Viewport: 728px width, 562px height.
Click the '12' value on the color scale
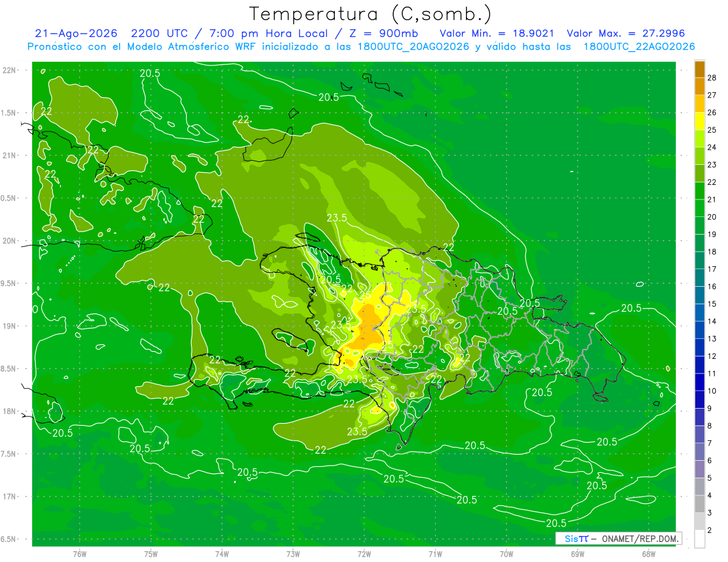click(x=712, y=356)
